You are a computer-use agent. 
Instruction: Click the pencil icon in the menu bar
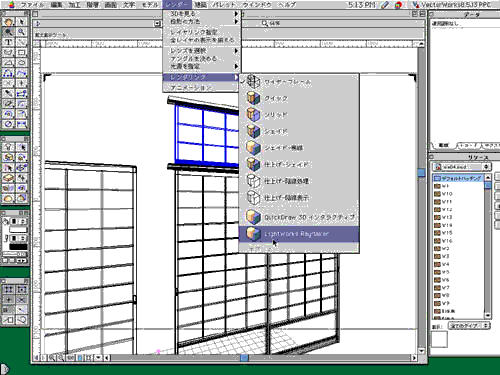click(385, 5)
